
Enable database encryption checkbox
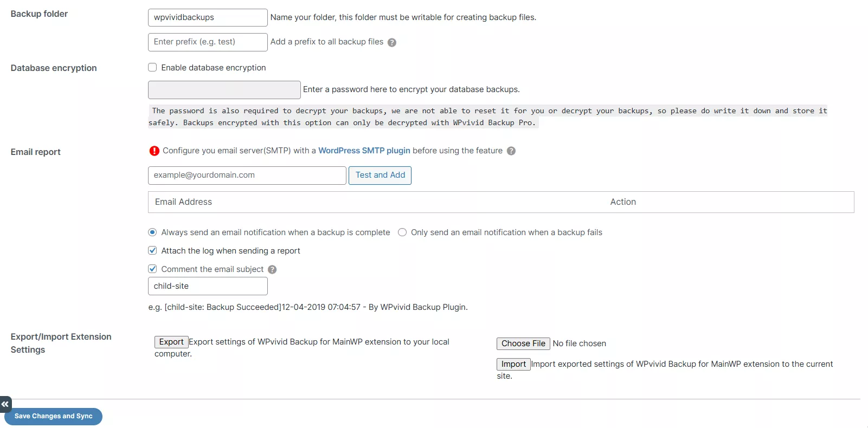pos(152,67)
